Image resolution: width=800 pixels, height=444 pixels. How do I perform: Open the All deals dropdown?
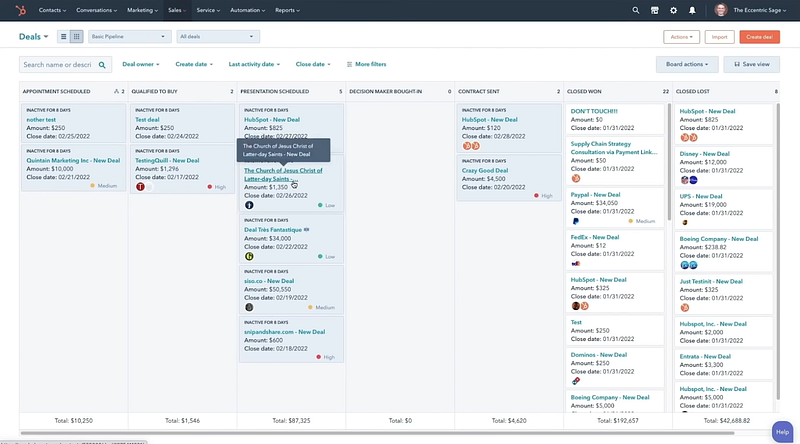click(x=218, y=37)
